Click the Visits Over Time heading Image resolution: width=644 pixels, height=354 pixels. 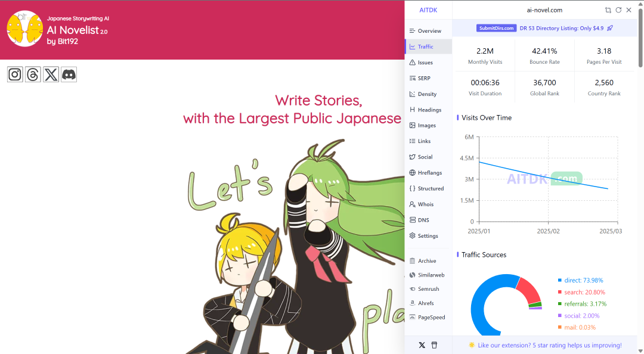click(487, 117)
